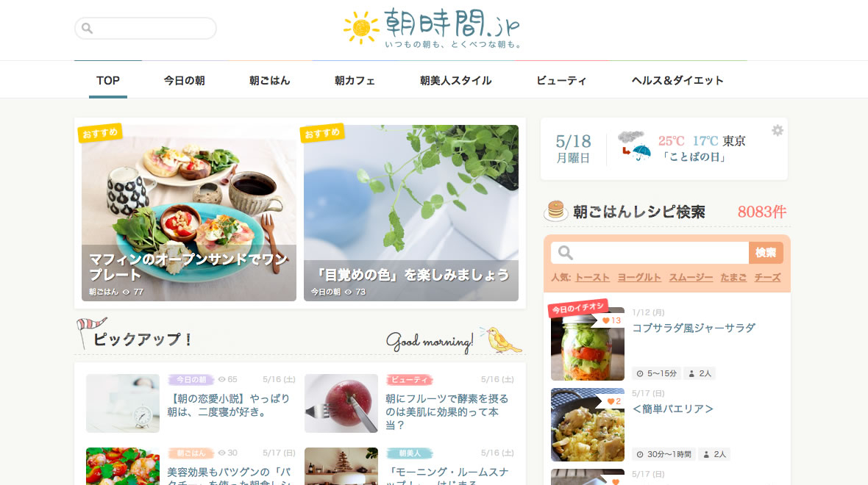Screen dimensions: 868x485
Task: Open コブサラダ風ジャーサラダ recipe link
Action: pyautogui.click(x=694, y=328)
